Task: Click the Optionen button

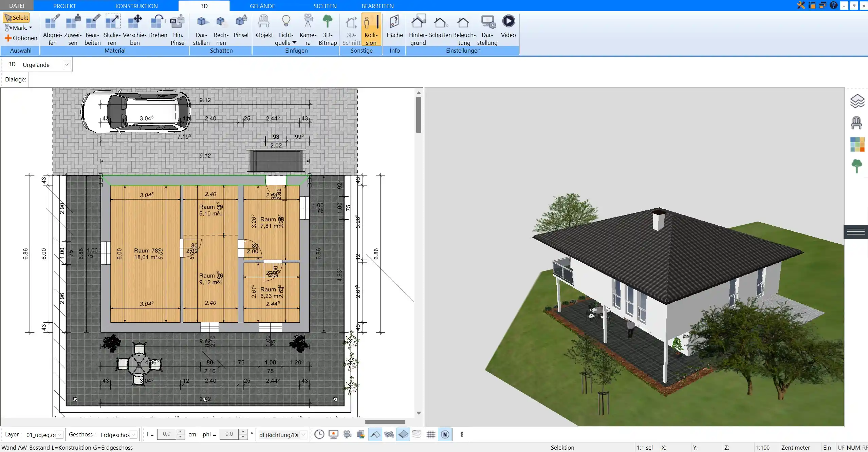Action: (21, 38)
